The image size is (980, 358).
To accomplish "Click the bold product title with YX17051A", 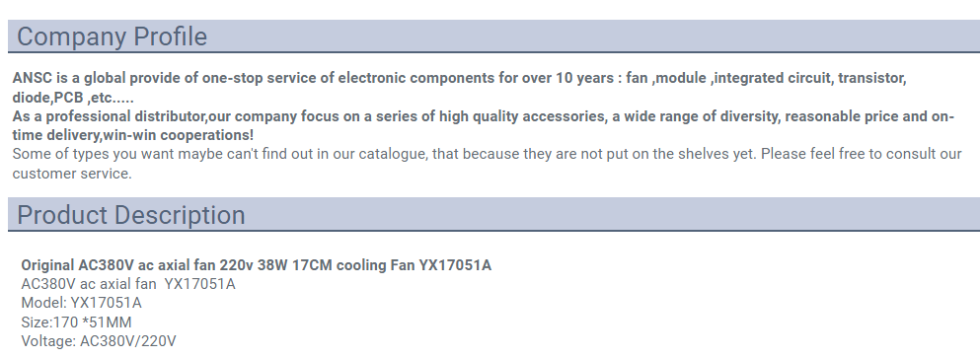I will coord(257,265).
